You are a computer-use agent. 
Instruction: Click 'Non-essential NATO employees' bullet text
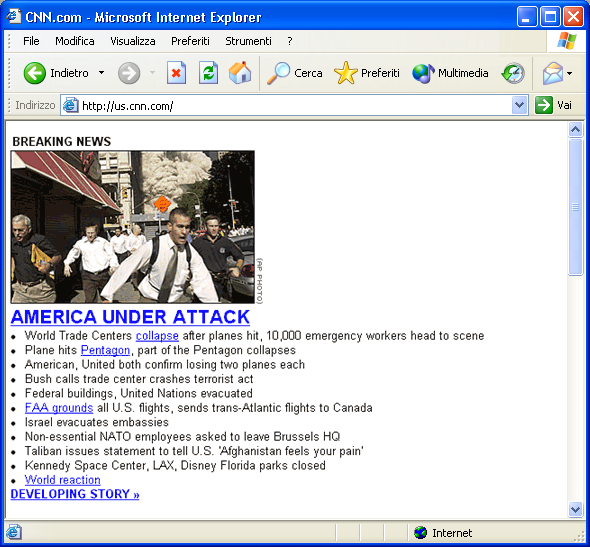pyautogui.click(x=182, y=436)
